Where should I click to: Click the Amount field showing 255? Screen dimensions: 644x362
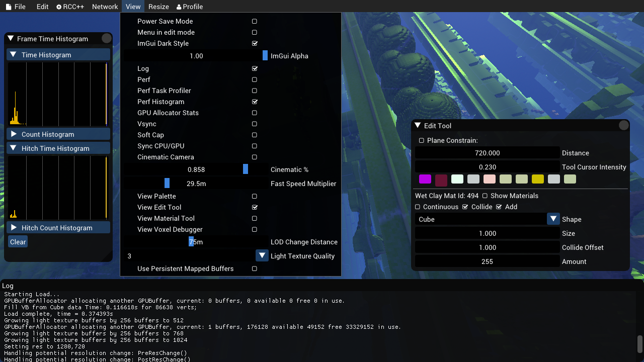[x=488, y=261]
